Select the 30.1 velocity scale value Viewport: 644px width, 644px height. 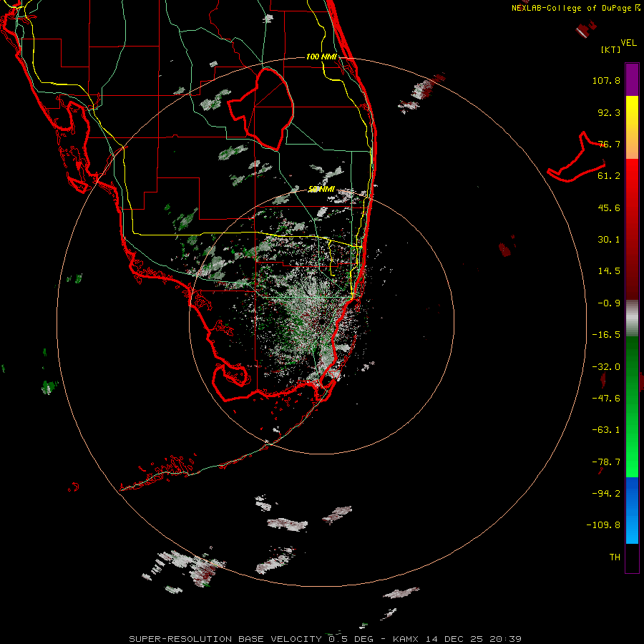coord(609,240)
